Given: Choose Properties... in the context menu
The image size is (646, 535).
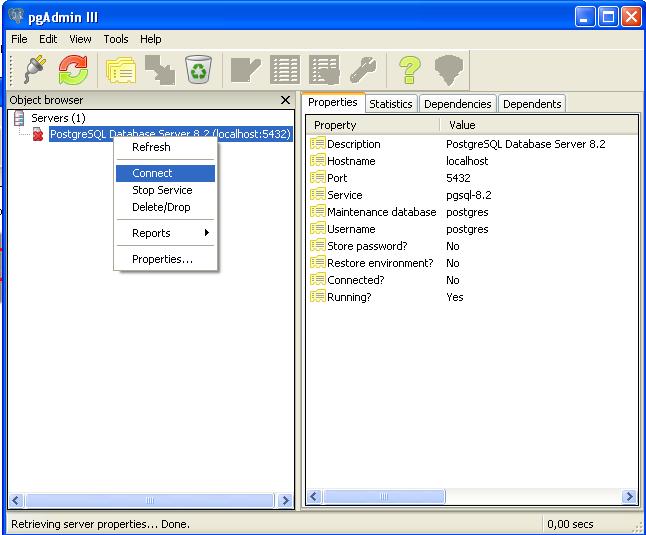Looking at the screenshot, I should (165, 259).
